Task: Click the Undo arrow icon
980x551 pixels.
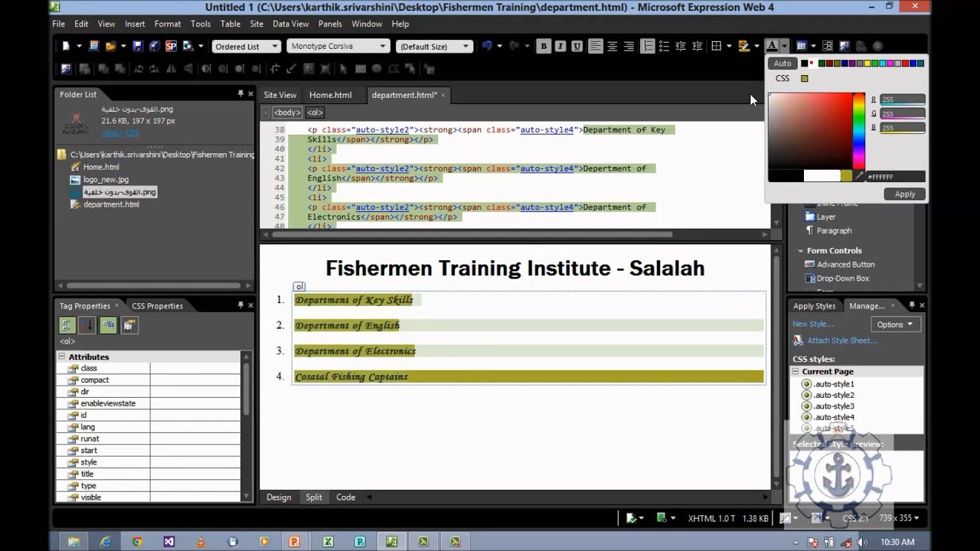Action: pos(487,46)
